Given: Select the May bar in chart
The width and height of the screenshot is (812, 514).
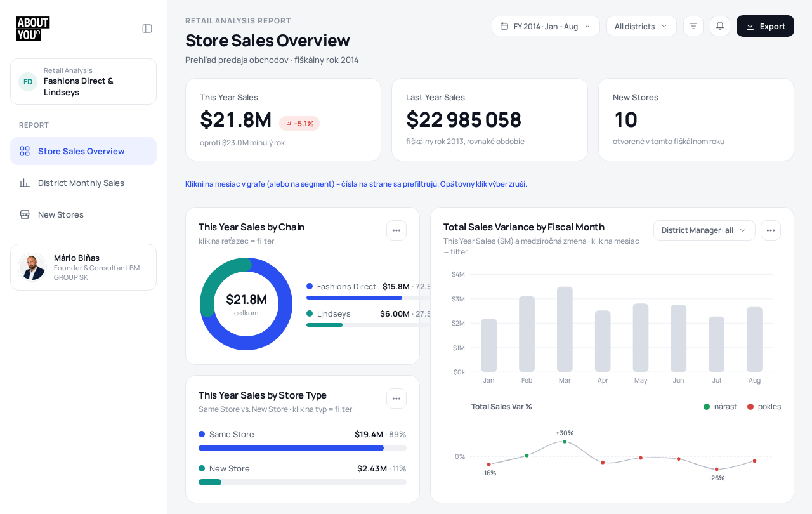Looking at the screenshot, I should click(x=641, y=338).
